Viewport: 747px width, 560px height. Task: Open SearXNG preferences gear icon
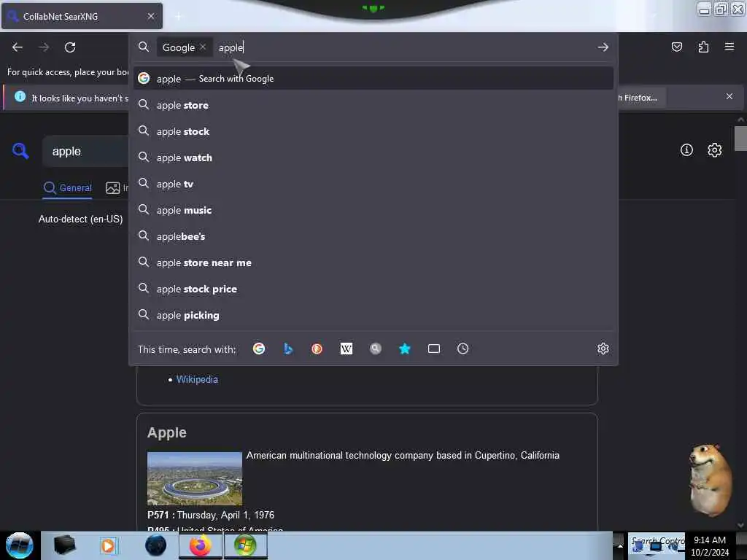click(x=714, y=150)
